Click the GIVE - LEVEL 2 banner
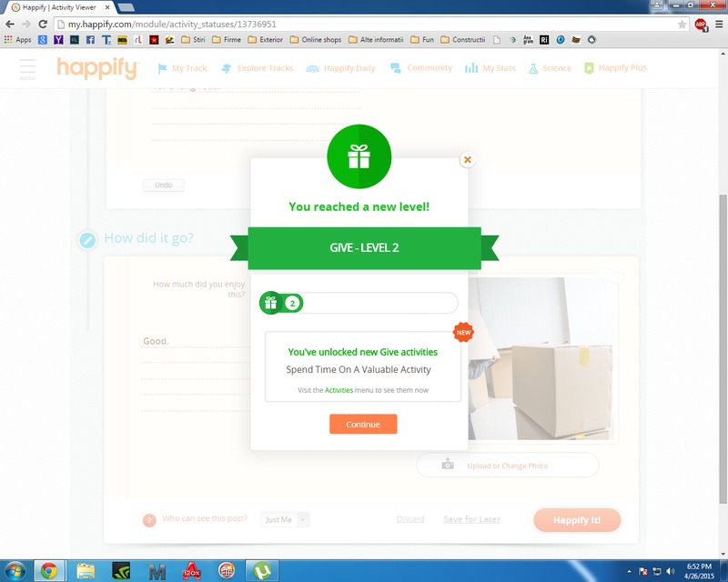728x582 pixels. click(365, 248)
